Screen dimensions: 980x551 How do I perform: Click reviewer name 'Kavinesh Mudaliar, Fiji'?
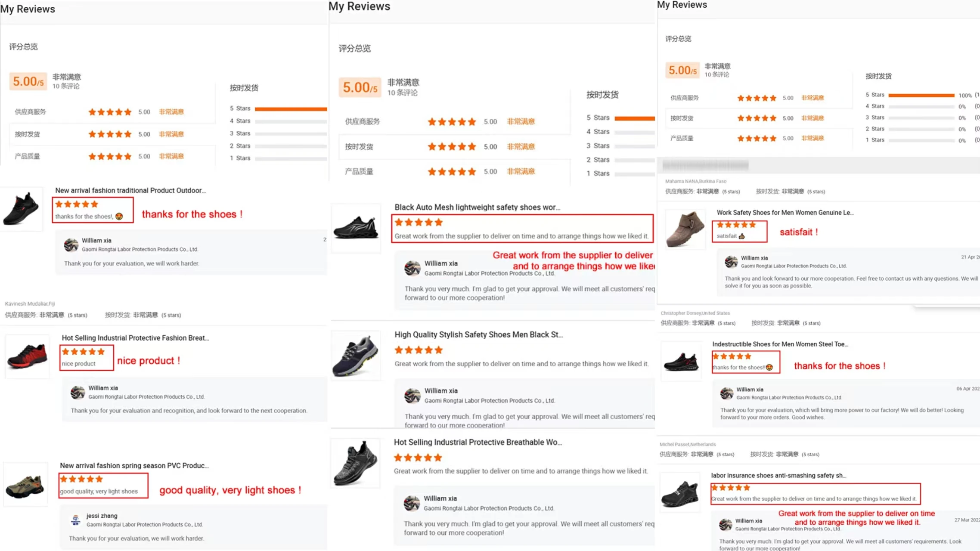[x=30, y=303]
